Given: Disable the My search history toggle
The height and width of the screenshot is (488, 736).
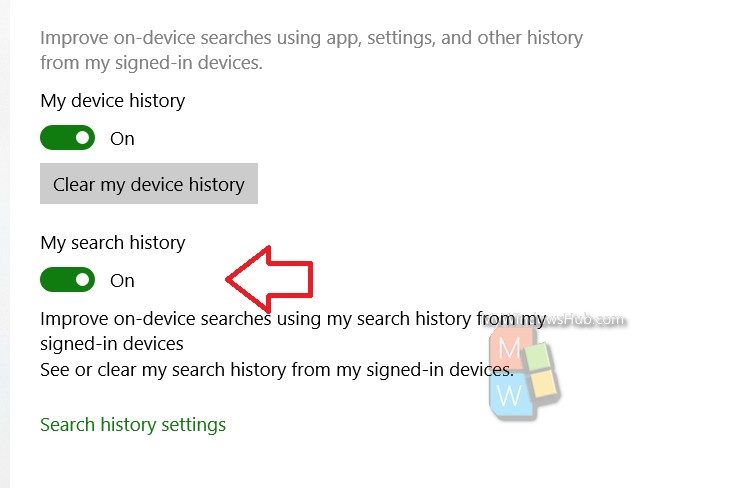Looking at the screenshot, I should [68, 280].
